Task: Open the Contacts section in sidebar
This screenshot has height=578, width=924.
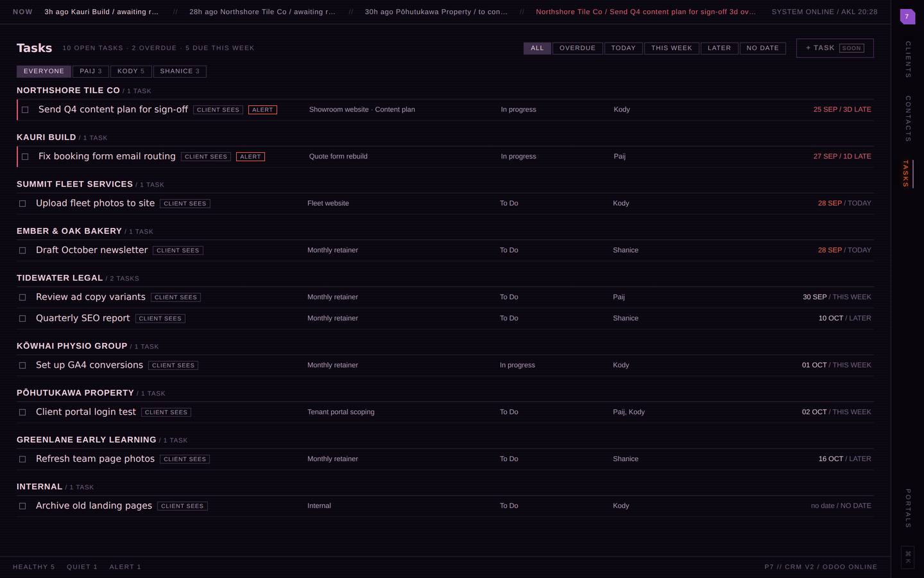Action: [908, 119]
